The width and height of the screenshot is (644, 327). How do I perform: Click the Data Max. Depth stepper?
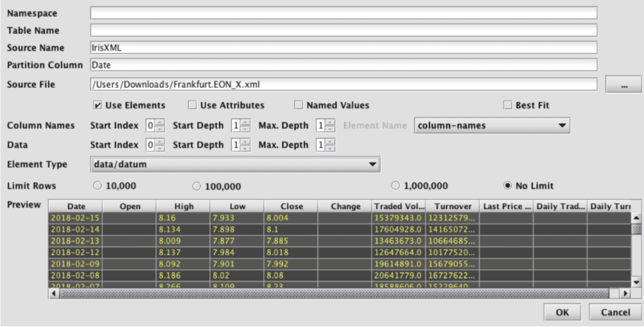(327, 145)
